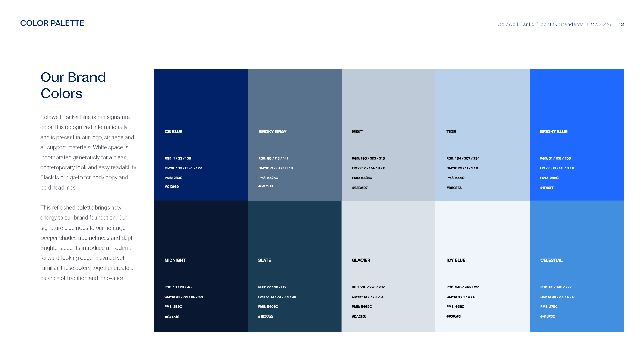
Task: Pick the Celestial color swatch
Action: coord(577,231)
